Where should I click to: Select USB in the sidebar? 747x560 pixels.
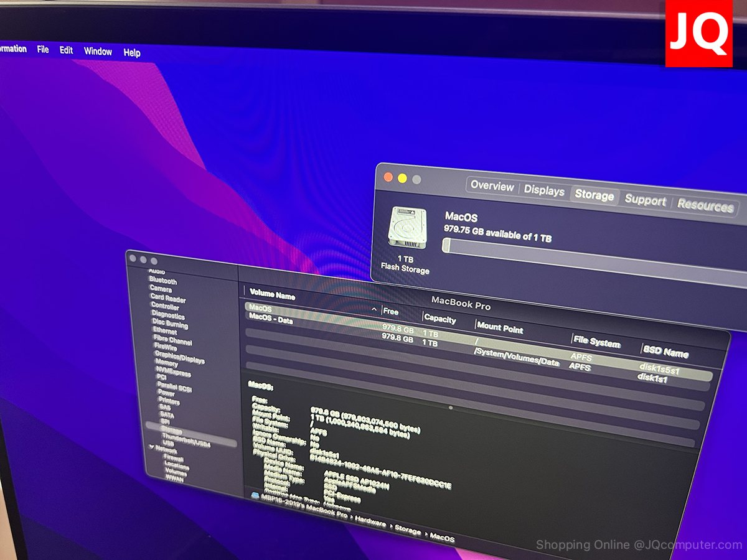coord(167,444)
